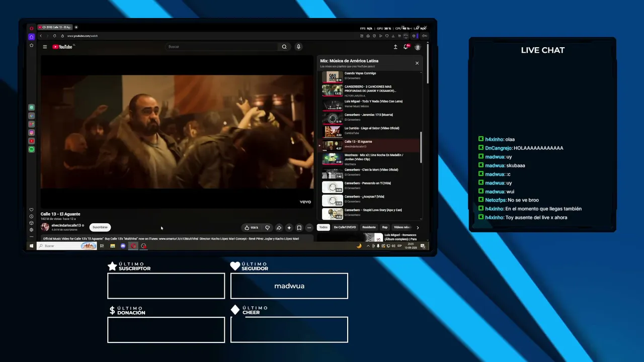Viewport: 644px width, 362px height.
Task: Save video with the bookmark icon
Action: coord(299,228)
